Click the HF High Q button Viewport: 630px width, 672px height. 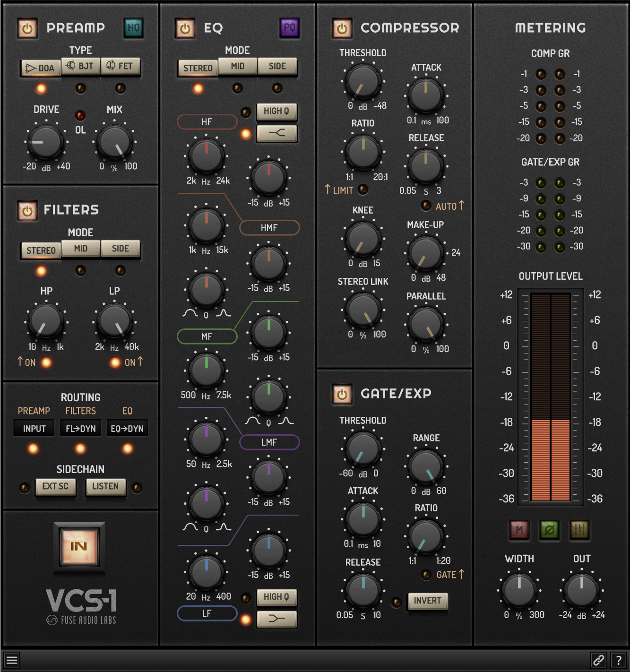277,112
